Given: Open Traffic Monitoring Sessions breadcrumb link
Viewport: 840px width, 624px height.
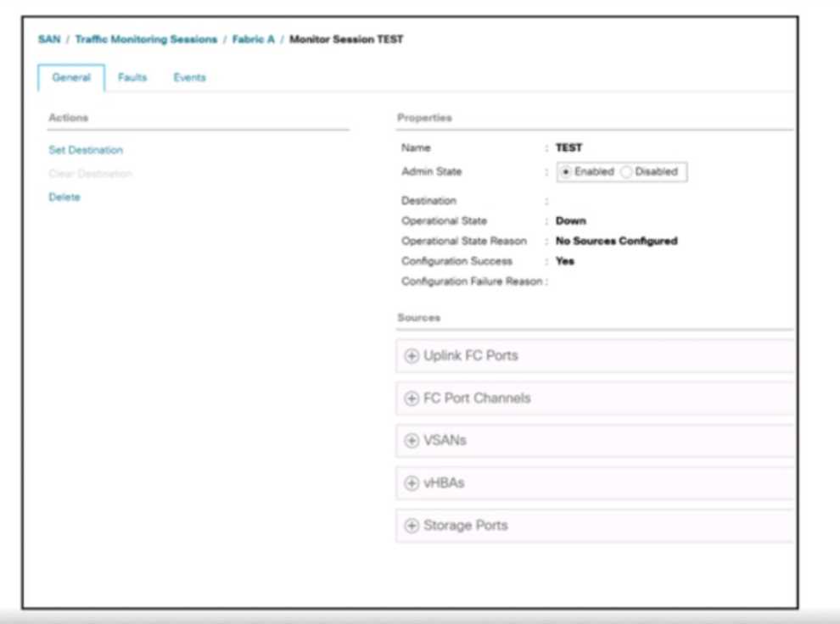Looking at the screenshot, I should coord(146,40).
